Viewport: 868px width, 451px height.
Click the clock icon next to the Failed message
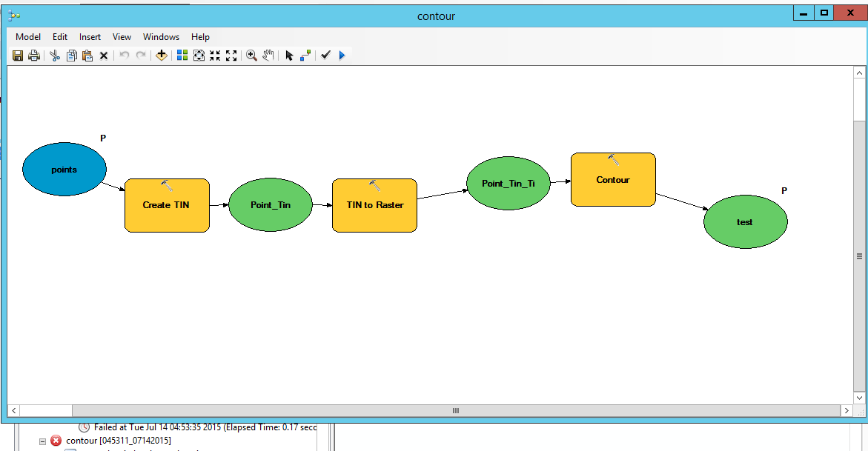pos(85,427)
